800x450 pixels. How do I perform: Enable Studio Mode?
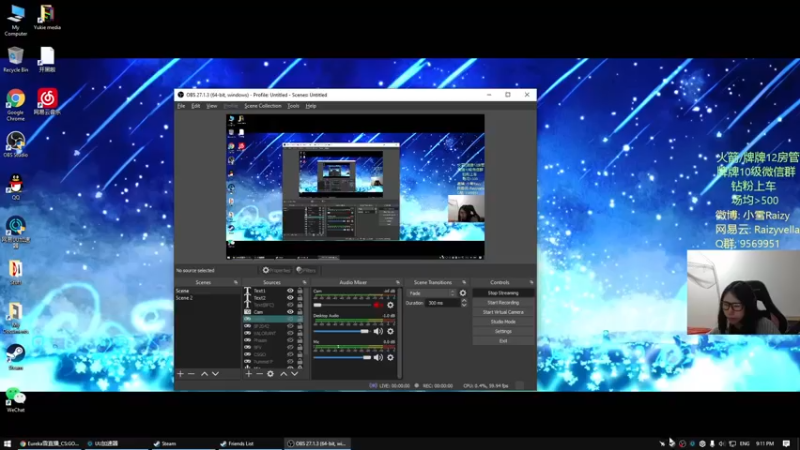[503, 322]
